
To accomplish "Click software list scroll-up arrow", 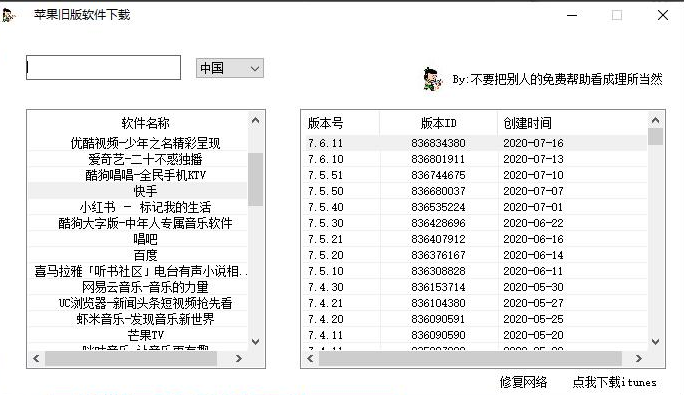I will click(256, 120).
